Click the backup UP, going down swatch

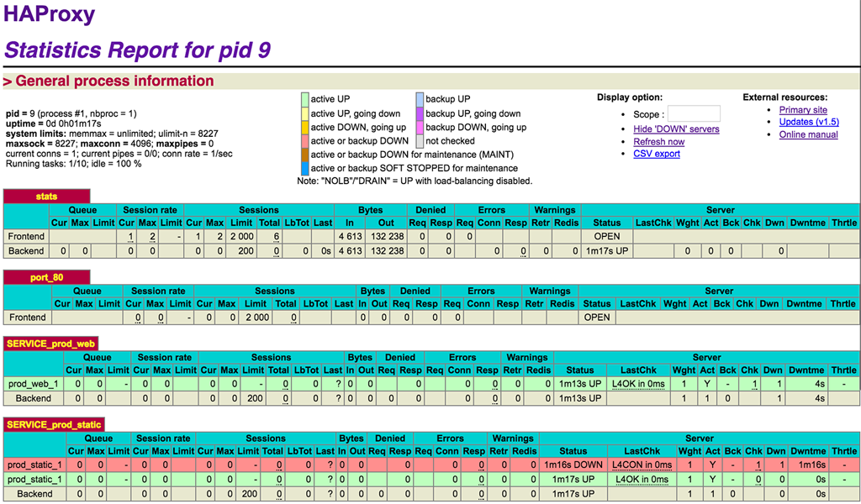click(x=420, y=113)
